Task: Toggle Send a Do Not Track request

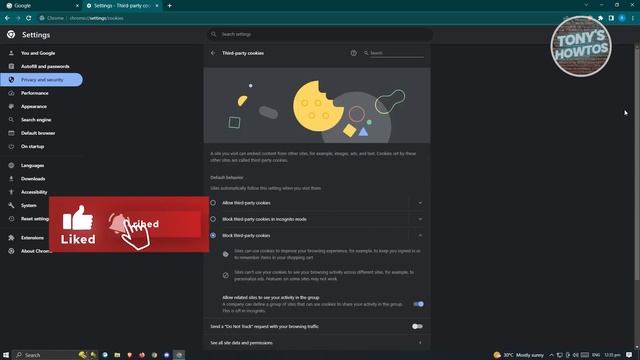Action: tap(417, 327)
